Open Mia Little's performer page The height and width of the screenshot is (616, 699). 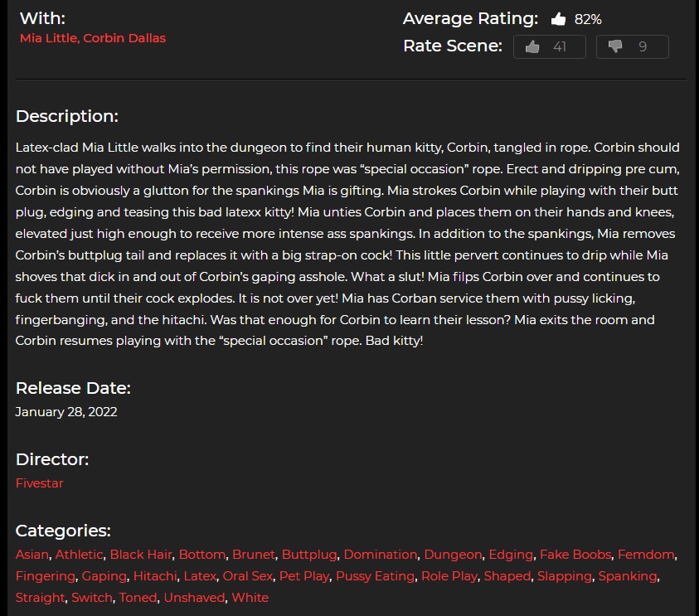48,38
